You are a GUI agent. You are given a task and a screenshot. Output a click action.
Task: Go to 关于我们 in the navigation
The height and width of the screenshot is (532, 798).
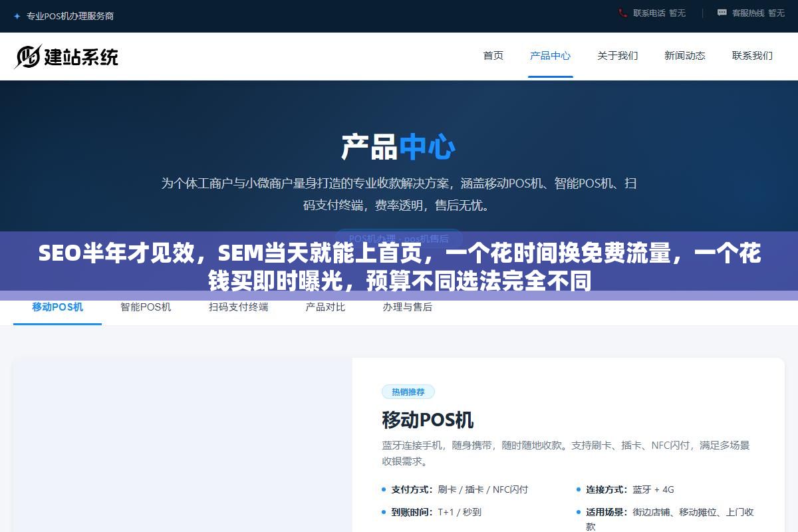click(618, 56)
